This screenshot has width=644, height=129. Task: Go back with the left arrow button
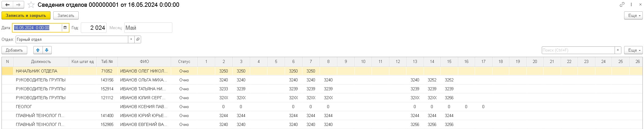pos(7,5)
